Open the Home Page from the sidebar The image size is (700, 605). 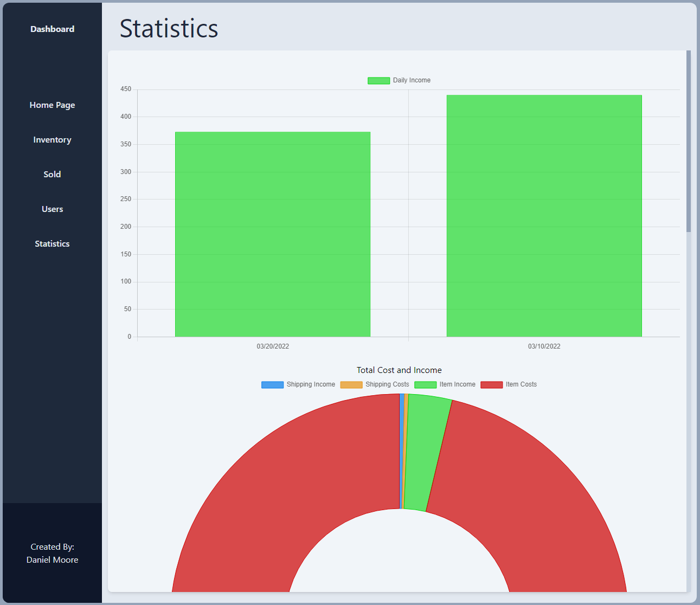[52, 105]
